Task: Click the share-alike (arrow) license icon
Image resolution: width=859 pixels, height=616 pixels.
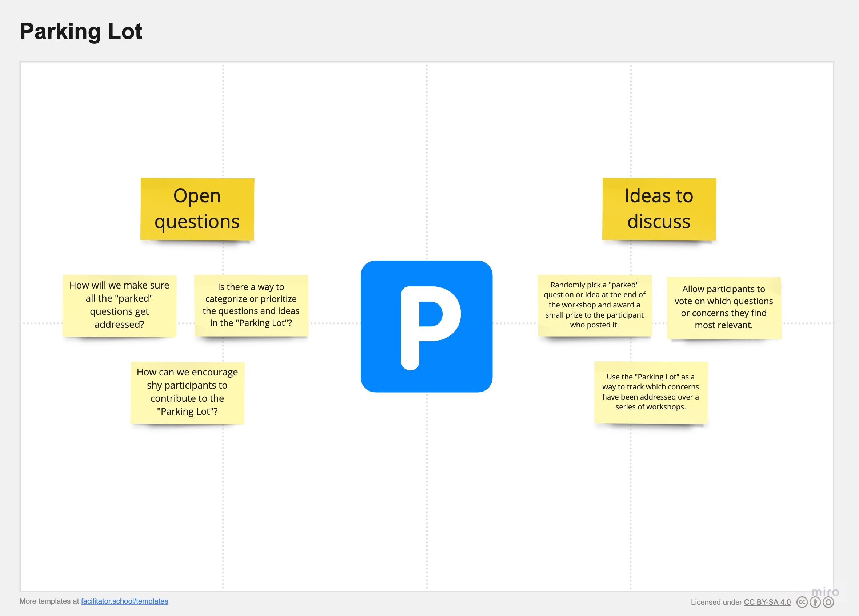Action: pos(828,603)
